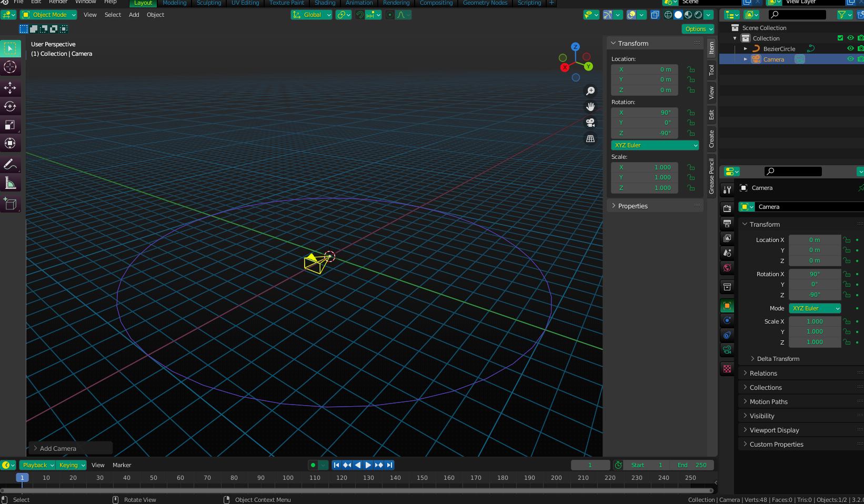Click the Outliner search field

pos(797,15)
